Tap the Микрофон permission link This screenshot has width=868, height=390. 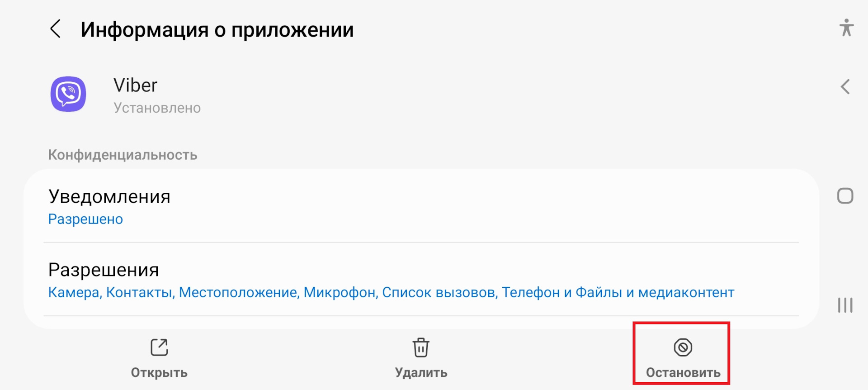click(339, 293)
